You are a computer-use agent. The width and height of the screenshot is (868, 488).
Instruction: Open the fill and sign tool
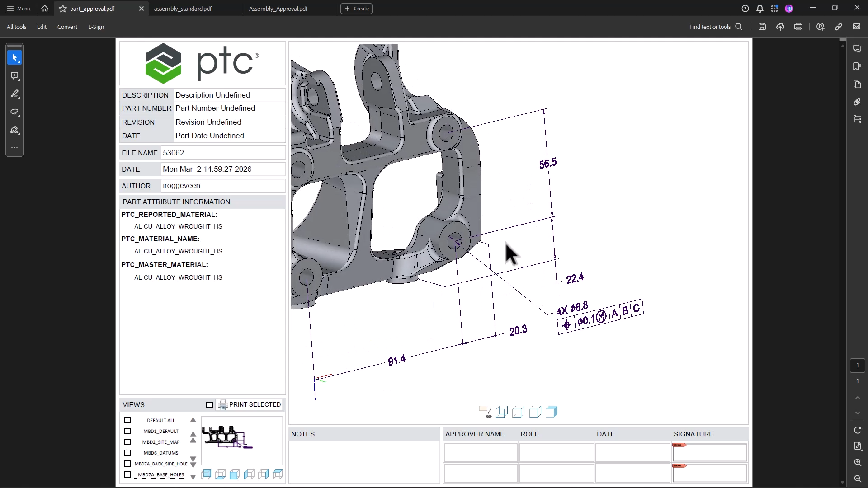(x=14, y=130)
